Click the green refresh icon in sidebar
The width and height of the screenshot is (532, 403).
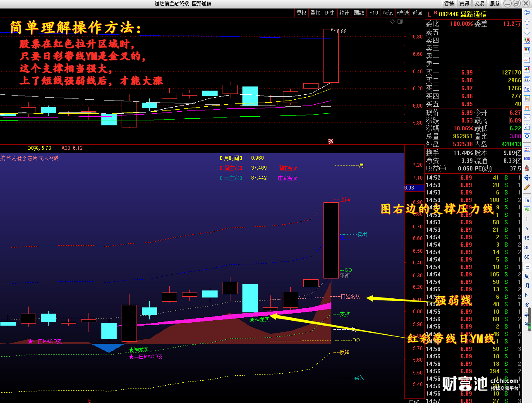click(x=527, y=209)
